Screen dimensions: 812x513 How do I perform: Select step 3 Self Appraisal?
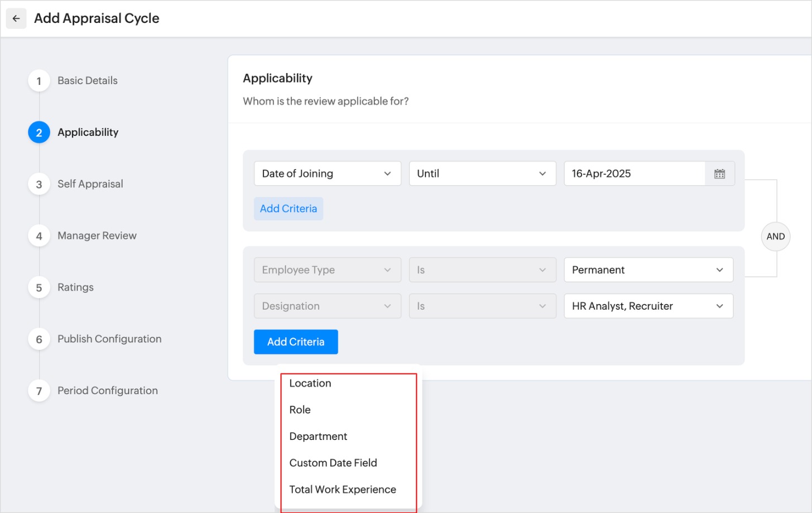click(90, 184)
